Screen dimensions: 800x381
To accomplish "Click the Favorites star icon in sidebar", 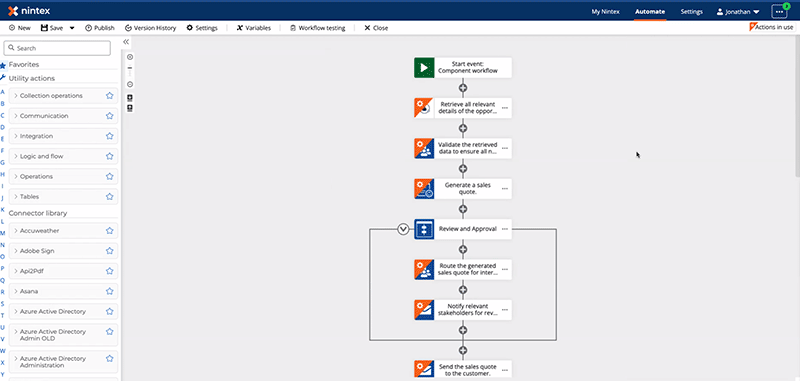I will [3, 65].
